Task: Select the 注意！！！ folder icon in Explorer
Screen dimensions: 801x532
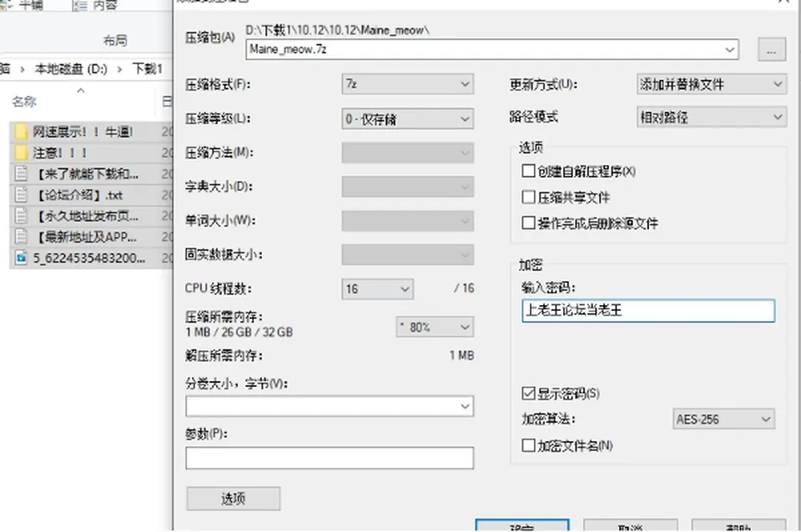Action: coord(21,153)
